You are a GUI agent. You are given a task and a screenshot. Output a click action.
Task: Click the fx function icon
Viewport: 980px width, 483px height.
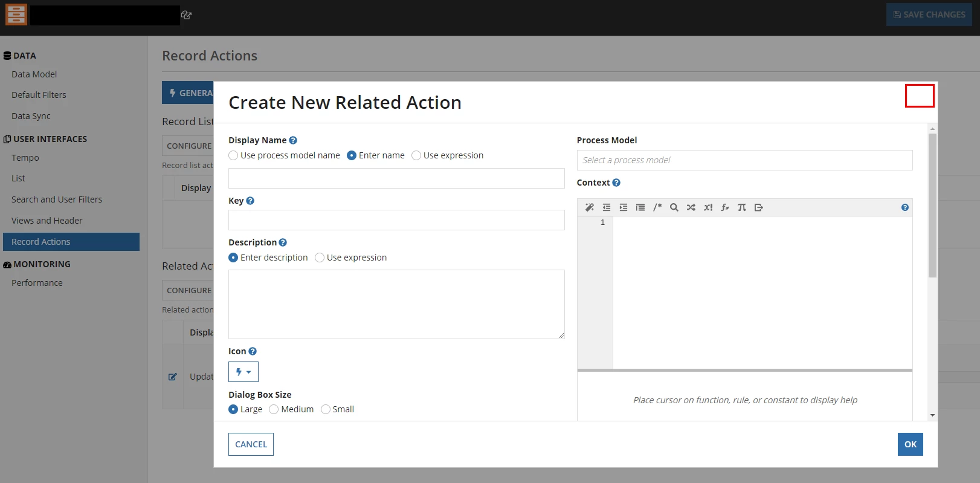click(725, 207)
